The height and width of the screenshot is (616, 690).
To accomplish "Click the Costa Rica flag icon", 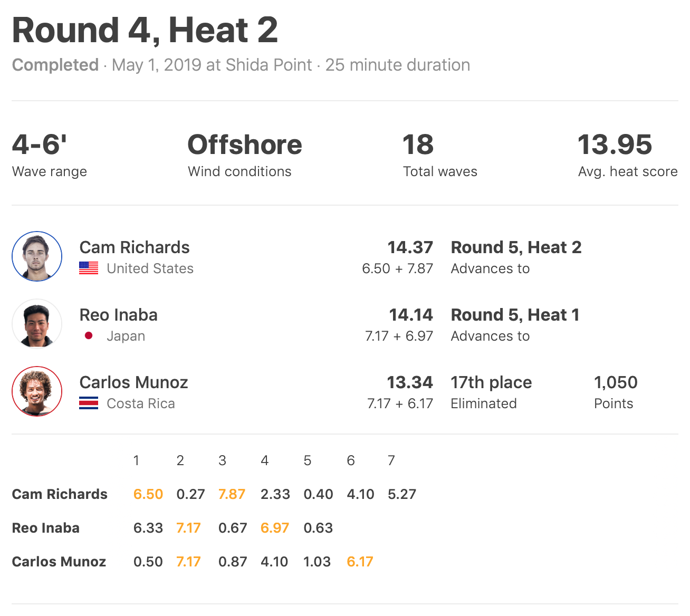I will coord(89,403).
